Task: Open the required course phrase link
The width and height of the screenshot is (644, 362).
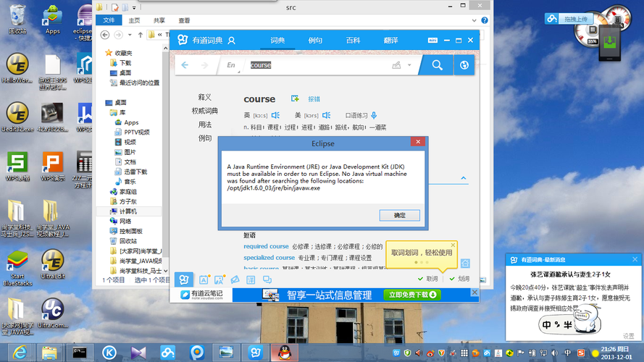Action: (266, 246)
